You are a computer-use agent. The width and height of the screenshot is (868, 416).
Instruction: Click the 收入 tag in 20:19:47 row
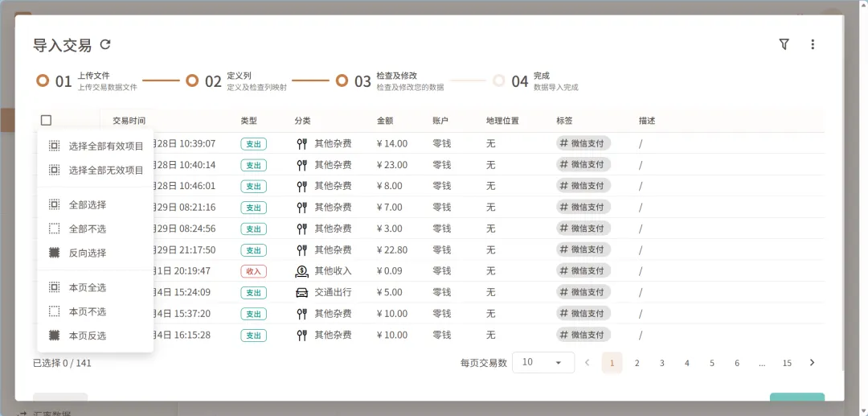253,271
